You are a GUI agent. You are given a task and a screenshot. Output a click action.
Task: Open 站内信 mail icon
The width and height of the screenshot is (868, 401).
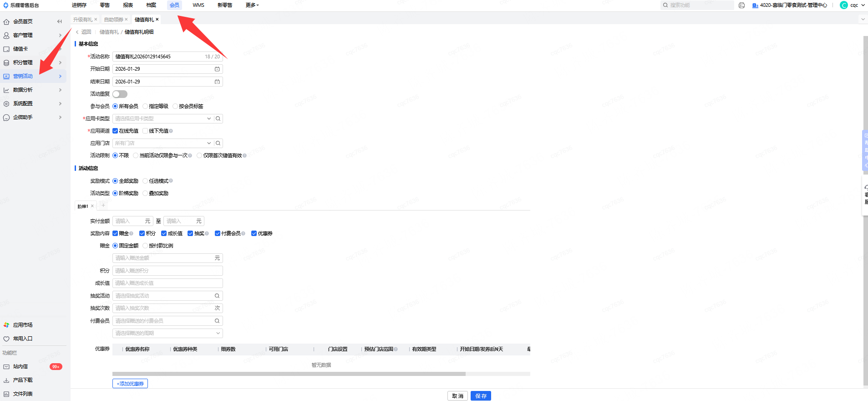[x=6, y=366]
